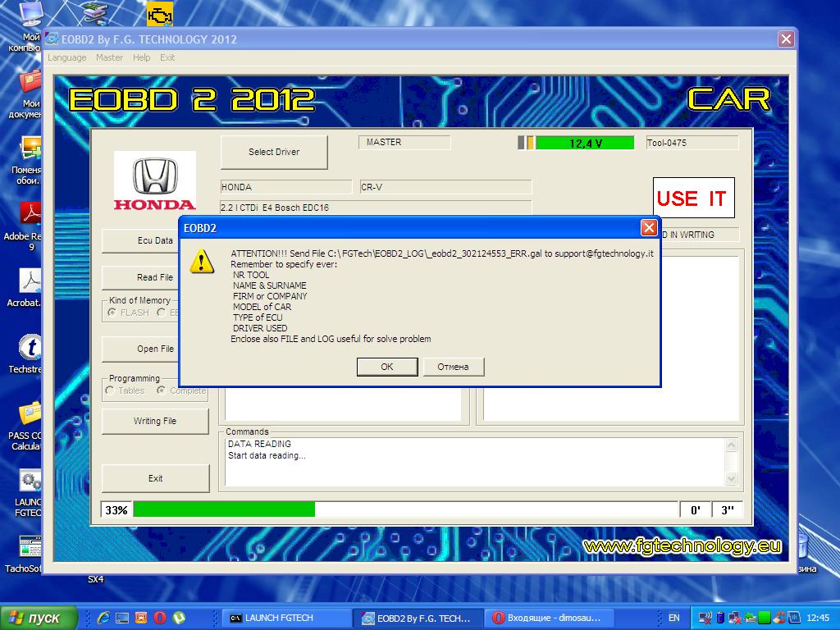Click the EN language indicator in taskbar

click(x=674, y=618)
